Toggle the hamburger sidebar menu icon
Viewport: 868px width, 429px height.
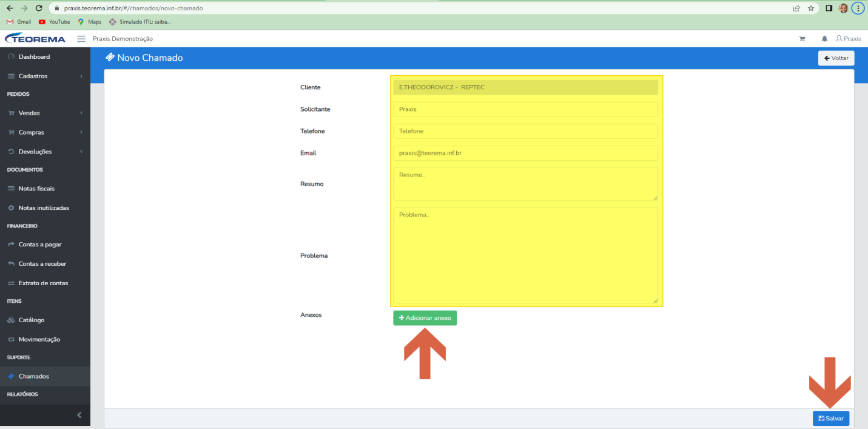(81, 39)
